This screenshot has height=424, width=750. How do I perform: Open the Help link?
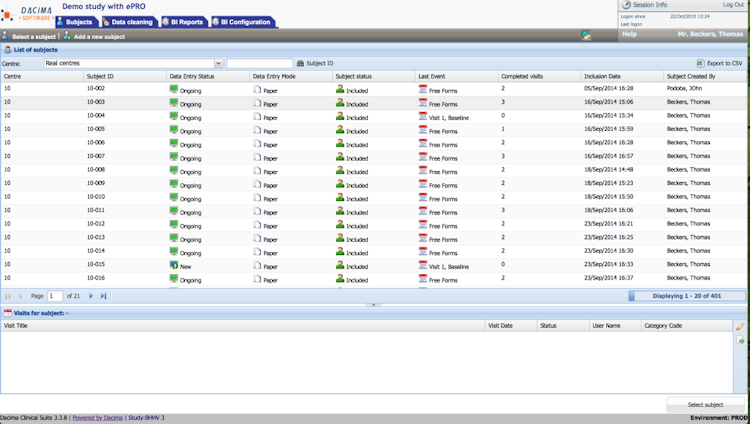(x=629, y=34)
